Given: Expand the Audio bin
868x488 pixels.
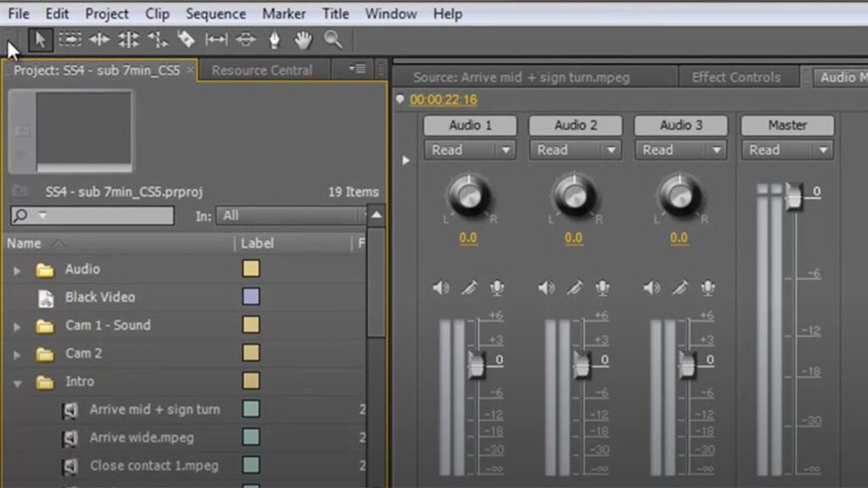Looking at the screenshot, I should (x=17, y=270).
